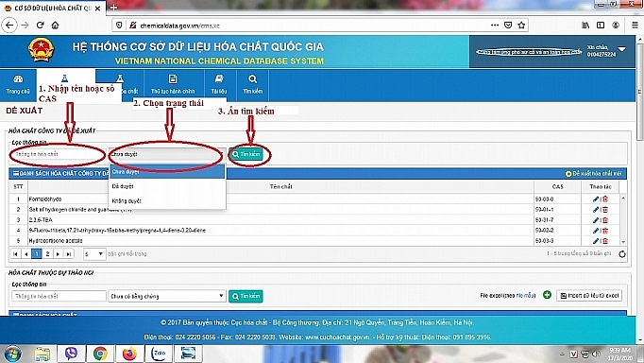Edit the 2,3,6-TBA row
This screenshot has width=644, height=363.
pos(596,220)
